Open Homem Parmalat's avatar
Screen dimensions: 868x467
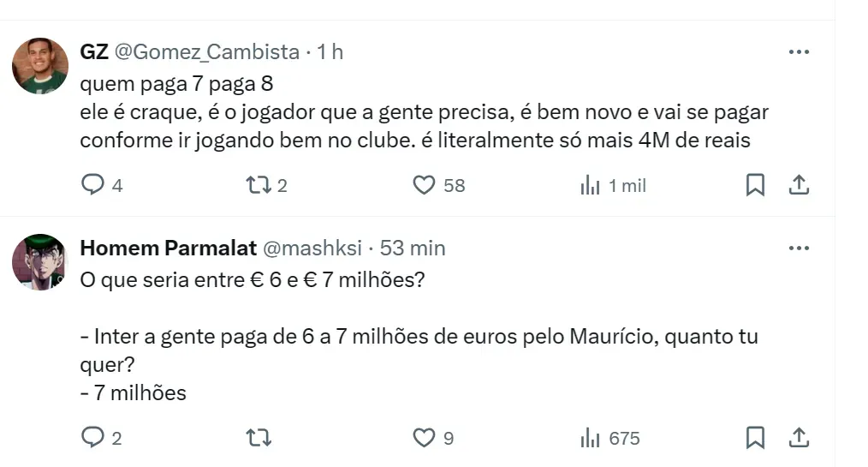(39, 262)
